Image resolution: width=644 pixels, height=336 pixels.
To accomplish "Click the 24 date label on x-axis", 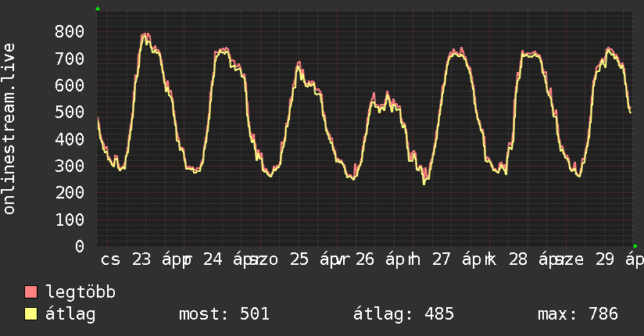I will [213, 259].
